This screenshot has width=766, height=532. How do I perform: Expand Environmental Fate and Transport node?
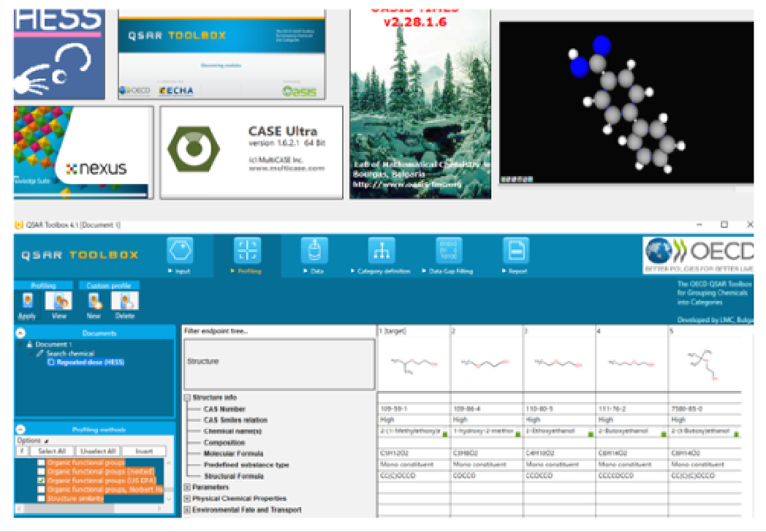[187, 509]
